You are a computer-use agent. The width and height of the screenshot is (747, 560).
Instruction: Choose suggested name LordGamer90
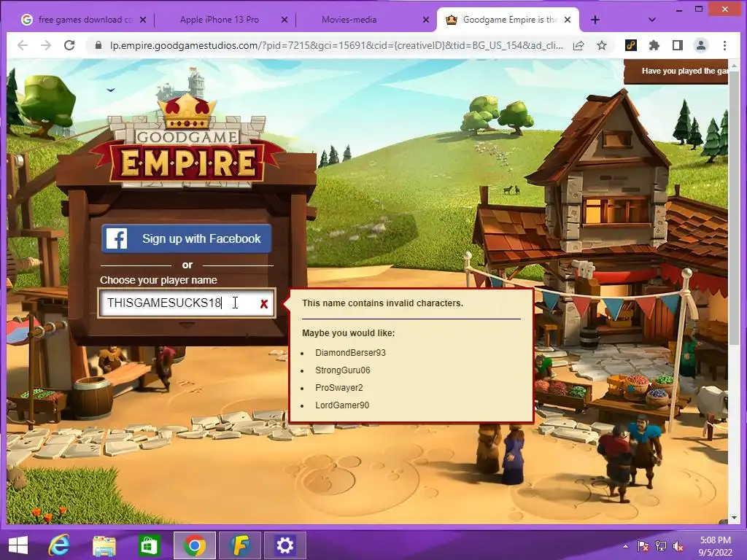[x=342, y=405]
